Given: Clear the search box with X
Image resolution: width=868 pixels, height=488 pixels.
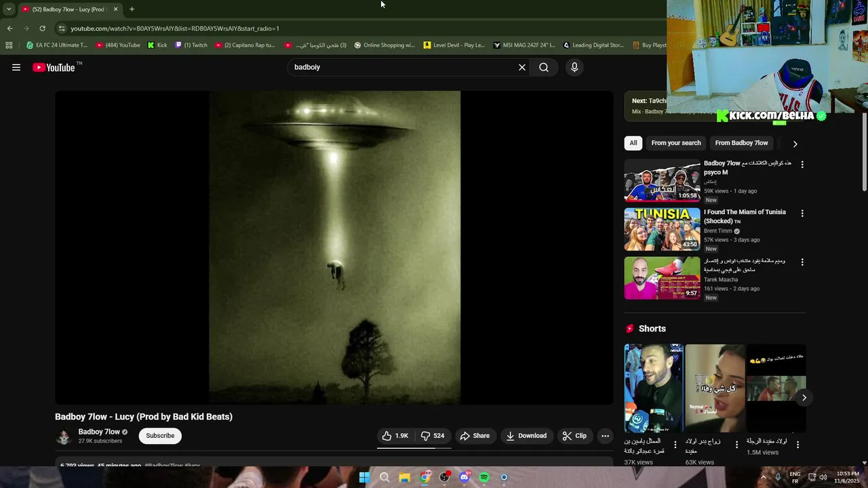Looking at the screenshot, I should tap(522, 67).
